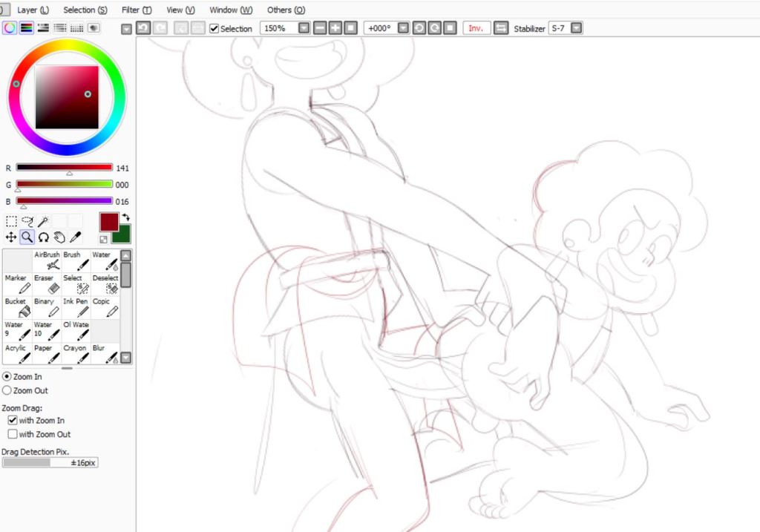Pick the Bucket fill tool
Screen dimensions: 760x532
coord(16,307)
